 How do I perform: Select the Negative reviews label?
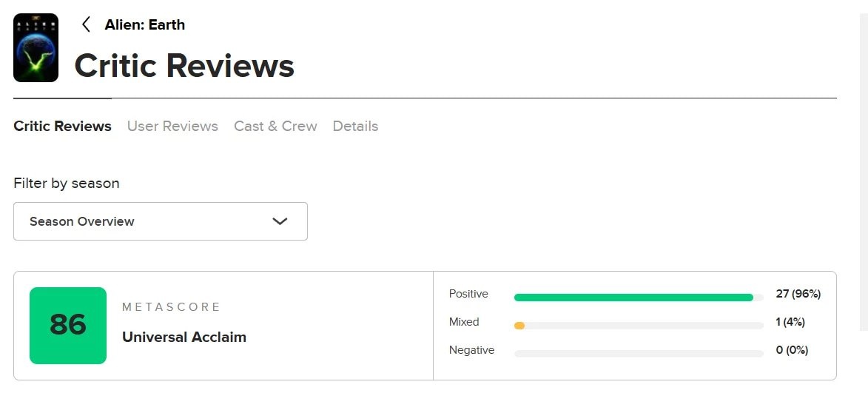pos(471,350)
